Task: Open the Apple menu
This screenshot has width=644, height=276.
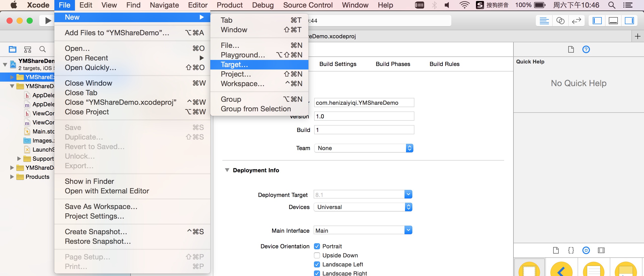Action: click(14, 5)
